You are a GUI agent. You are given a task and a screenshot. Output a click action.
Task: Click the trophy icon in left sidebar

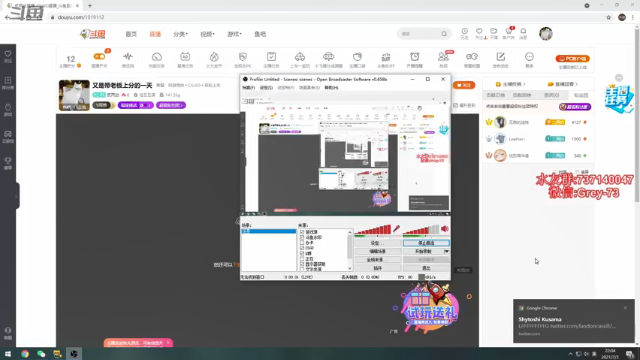(8, 160)
